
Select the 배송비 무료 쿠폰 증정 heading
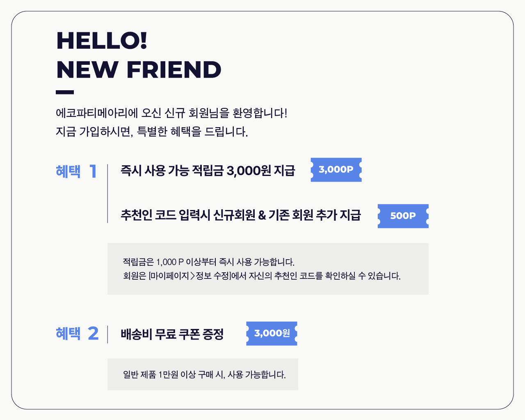[172, 334]
